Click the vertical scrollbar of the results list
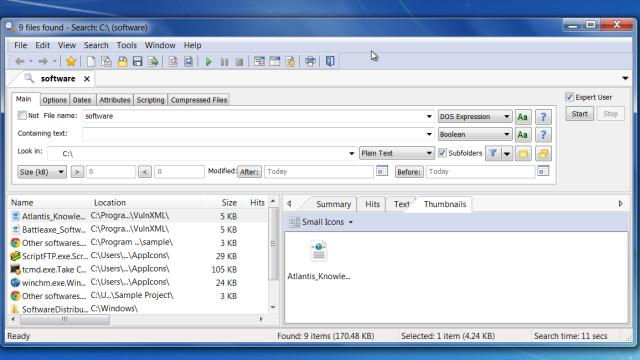The height and width of the screenshot is (360, 640). click(273, 243)
